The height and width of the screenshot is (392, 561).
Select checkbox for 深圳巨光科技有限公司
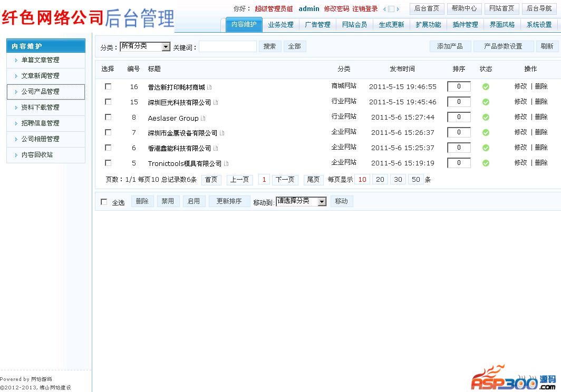tap(108, 102)
